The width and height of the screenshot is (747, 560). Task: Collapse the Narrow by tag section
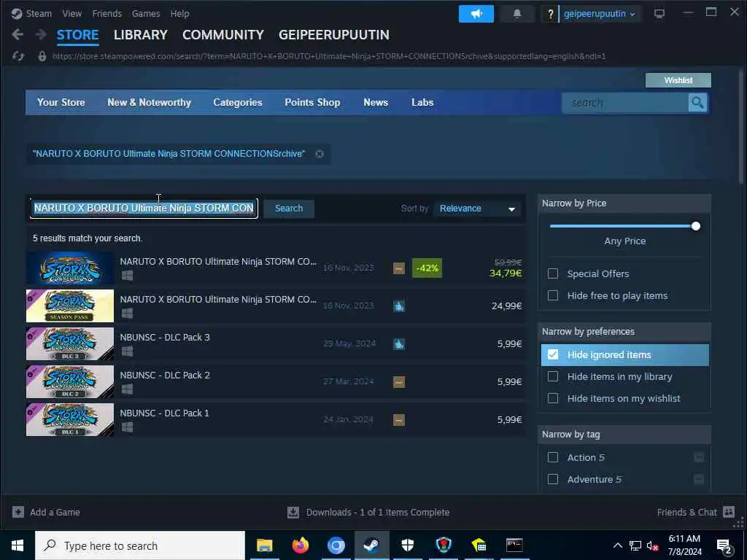tap(624, 435)
